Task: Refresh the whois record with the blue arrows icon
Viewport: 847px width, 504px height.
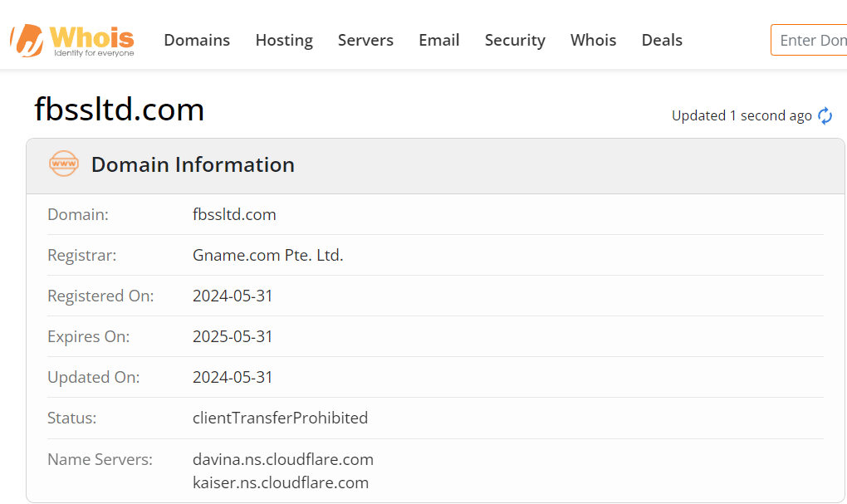Action: (825, 115)
